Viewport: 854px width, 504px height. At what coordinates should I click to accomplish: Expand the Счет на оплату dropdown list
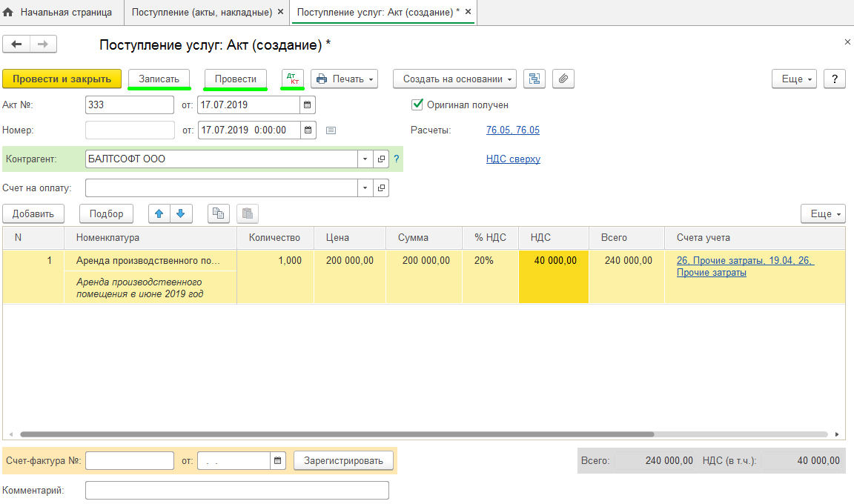tap(365, 188)
